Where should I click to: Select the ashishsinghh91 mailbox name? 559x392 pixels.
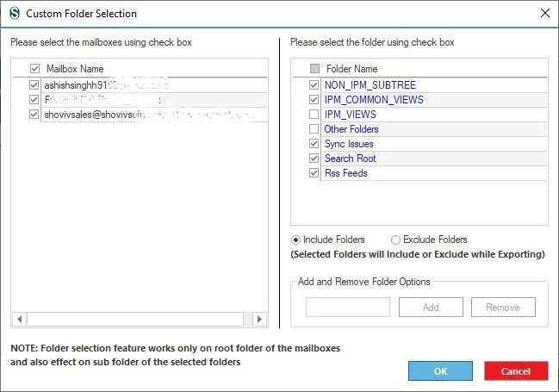(x=106, y=85)
